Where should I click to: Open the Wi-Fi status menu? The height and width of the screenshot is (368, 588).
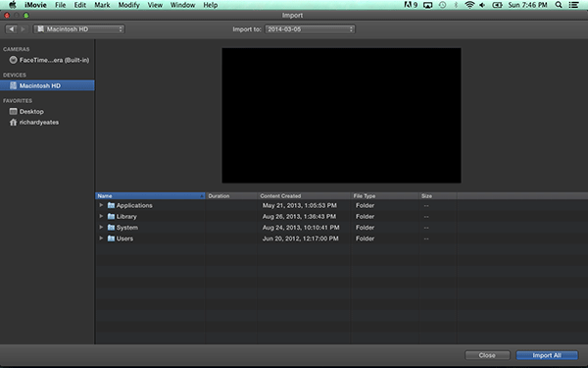click(469, 5)
